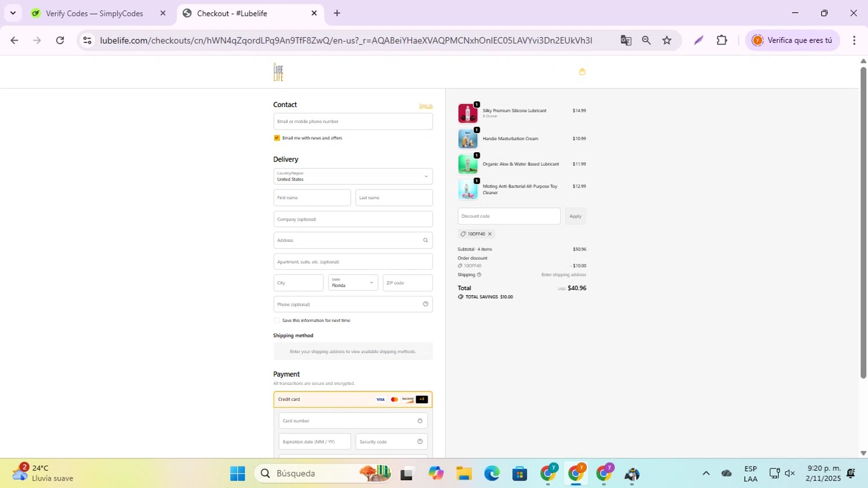
Task: Click the Visa card logo
Action: [x=380, y=399]
